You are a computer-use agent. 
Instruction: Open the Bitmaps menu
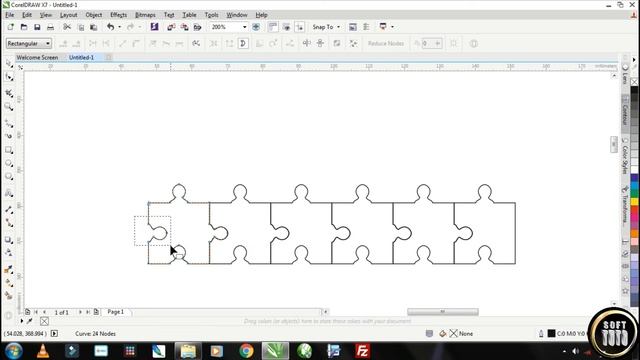click(x=145, y=15)
